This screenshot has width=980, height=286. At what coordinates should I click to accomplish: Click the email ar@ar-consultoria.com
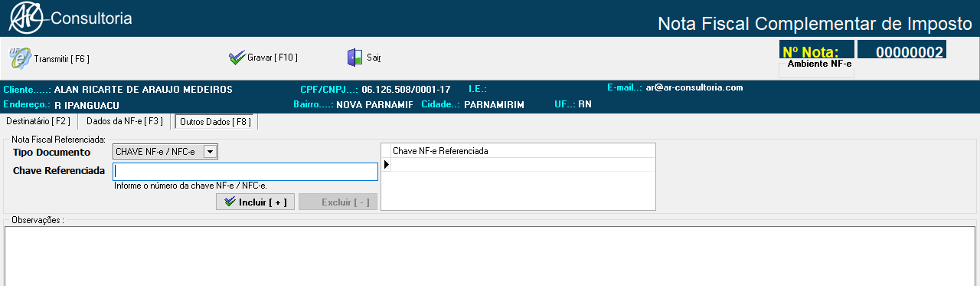coord(694,87)
